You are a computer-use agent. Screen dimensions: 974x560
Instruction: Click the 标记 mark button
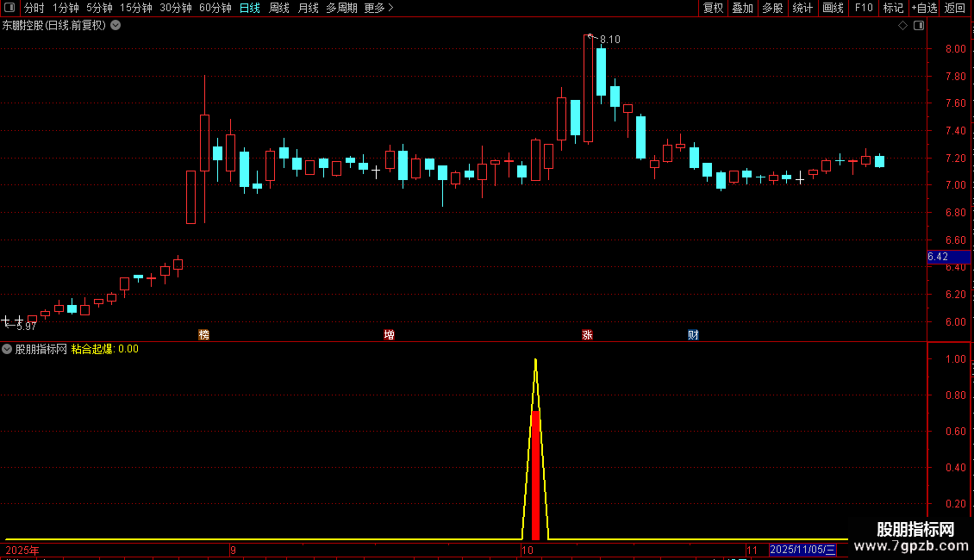(893, 8)
